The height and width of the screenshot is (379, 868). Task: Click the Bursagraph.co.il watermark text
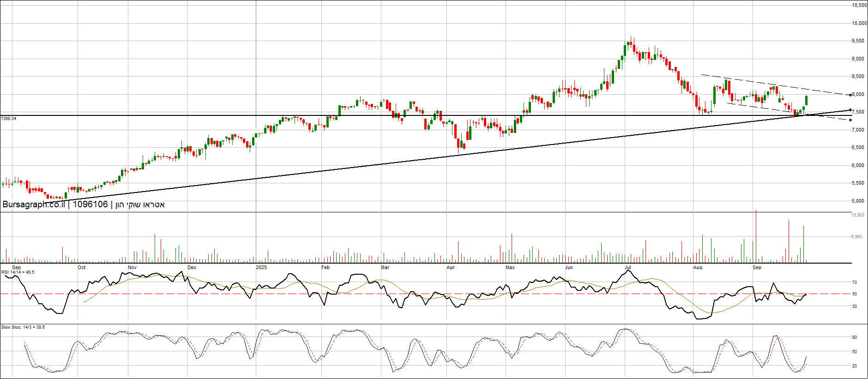tap(33, 205)
